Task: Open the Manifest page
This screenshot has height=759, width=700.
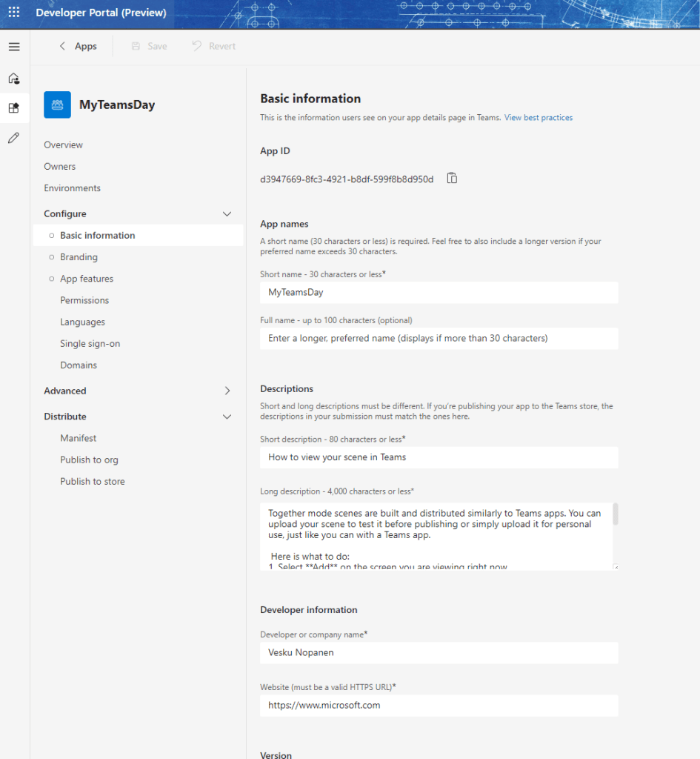Action: point(78,438)
